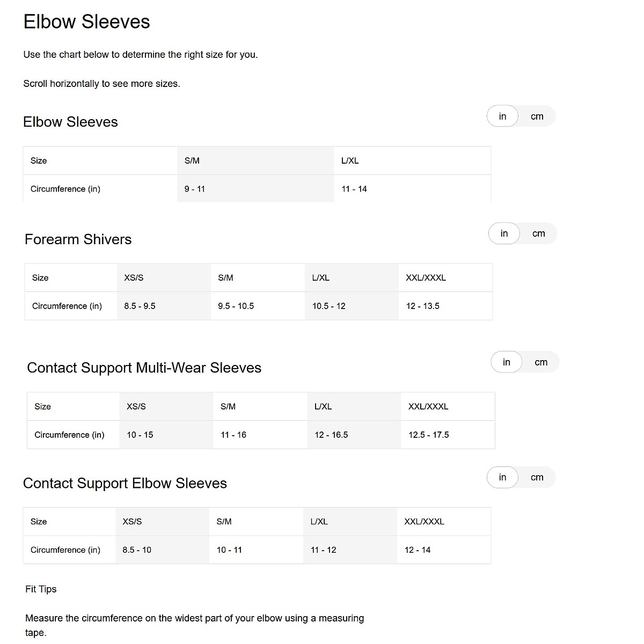This screenshot has width=644, height=644.
Task: Switch Contact Support Elbow Sleeves to cm
Action: [x=537, y=477]
